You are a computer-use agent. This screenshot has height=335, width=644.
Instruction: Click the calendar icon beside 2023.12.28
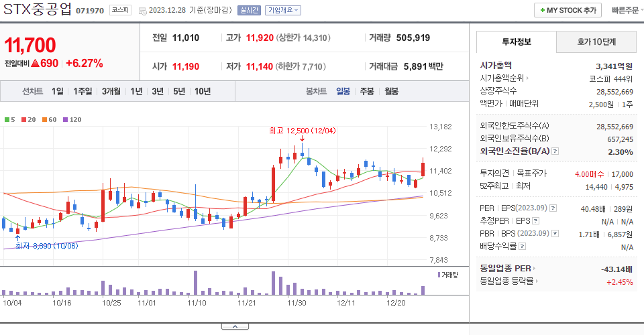(142, 11)
